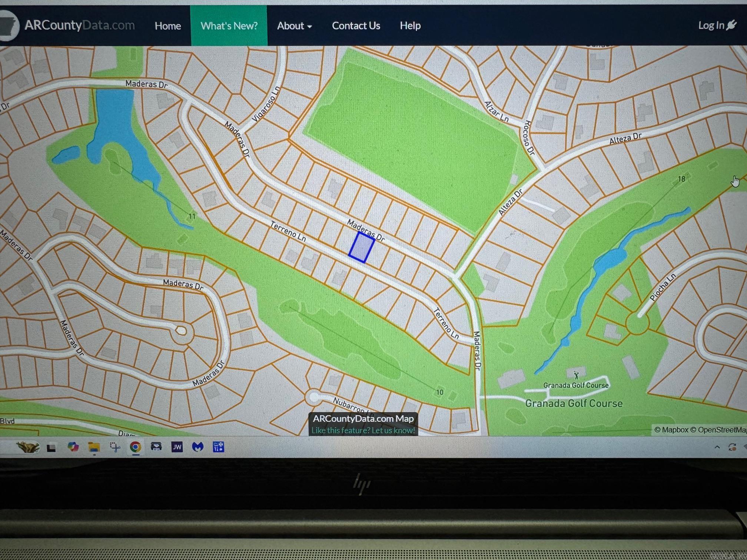Select the blue highlighted parcel on Maderas Dr

click(x=362, y=248)
